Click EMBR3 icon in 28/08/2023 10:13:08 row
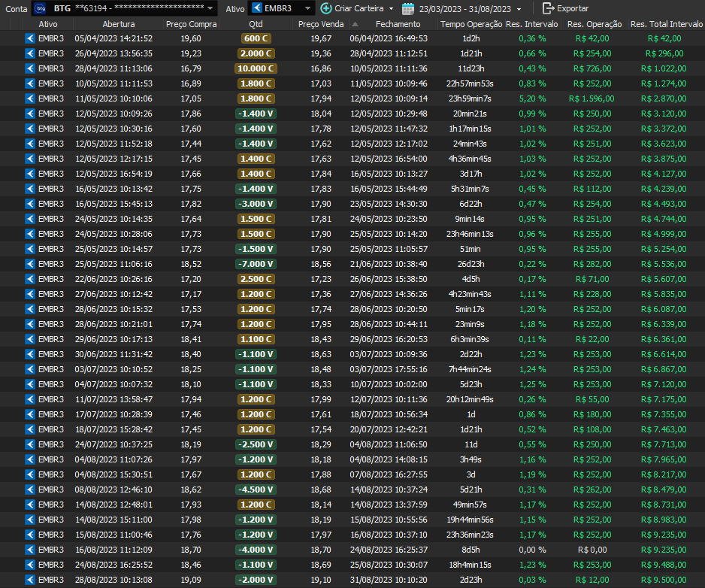This screenshot has width=705, height=588. pyautogui.click(x=30, y=580)
